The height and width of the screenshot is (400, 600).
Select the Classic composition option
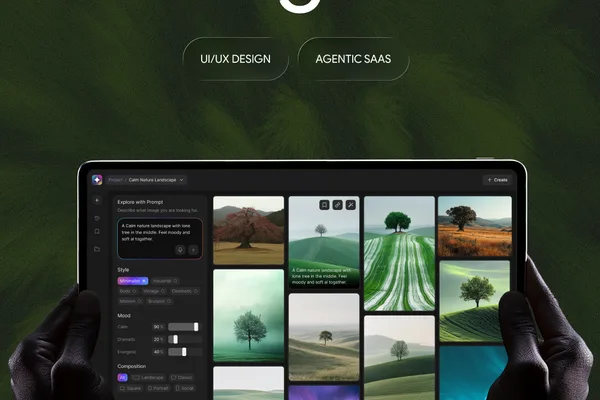[x=181, y=377]
